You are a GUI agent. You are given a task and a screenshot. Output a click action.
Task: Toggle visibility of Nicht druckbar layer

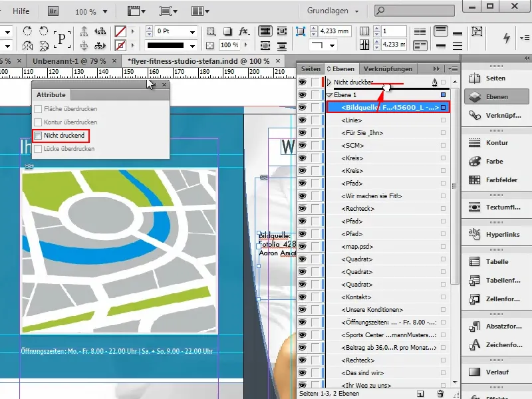pos(303,82)
